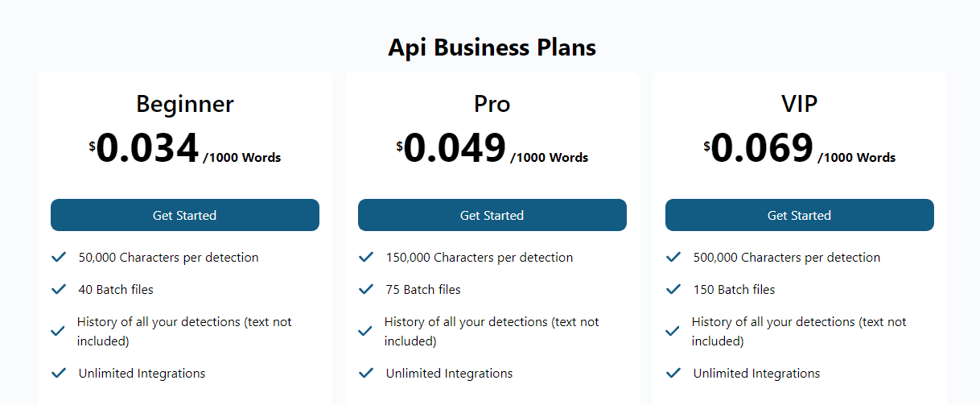Select the Pro plan 0.049 price
This screenshot has height=405, width=980.
[455, 148]
